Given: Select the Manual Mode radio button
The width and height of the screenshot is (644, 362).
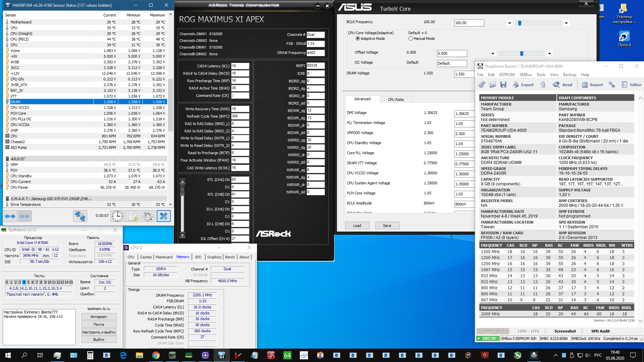Looking at the screenshot, I should click(x=411, y=39).
